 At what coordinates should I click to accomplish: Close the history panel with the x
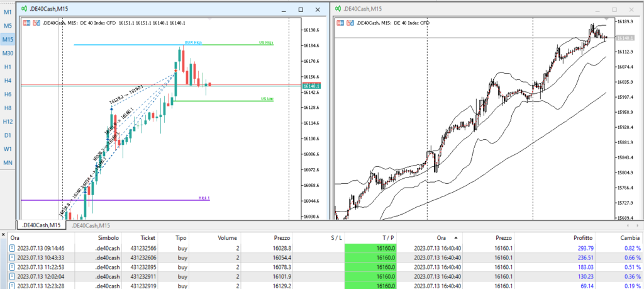pyautogui.click(x=3, y=234)
